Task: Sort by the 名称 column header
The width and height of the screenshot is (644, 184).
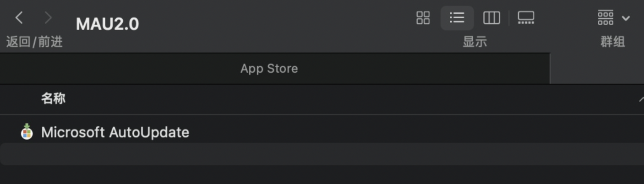Action: tap(53, 98)
